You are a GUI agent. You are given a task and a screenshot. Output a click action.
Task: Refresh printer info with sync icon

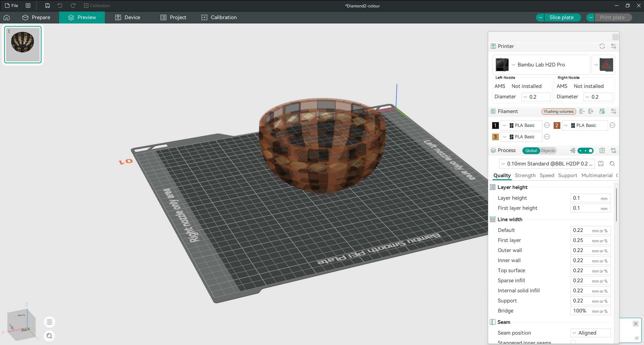point(602,46)
